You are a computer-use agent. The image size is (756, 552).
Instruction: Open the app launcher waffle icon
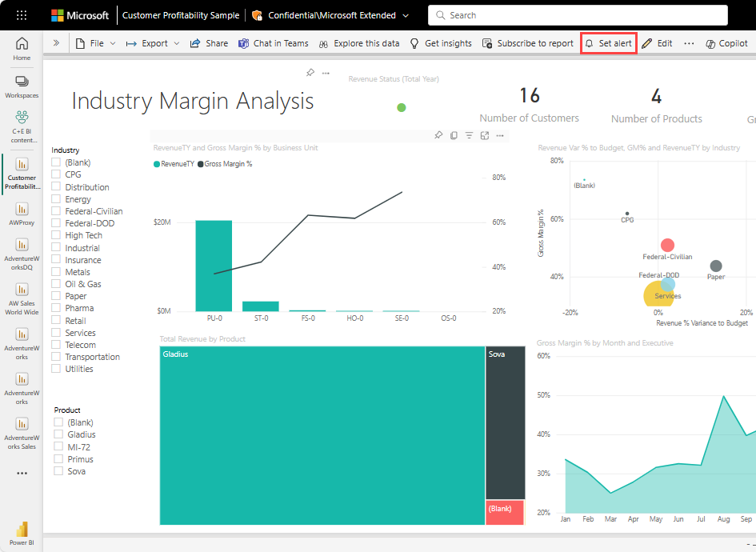point(22,15)
